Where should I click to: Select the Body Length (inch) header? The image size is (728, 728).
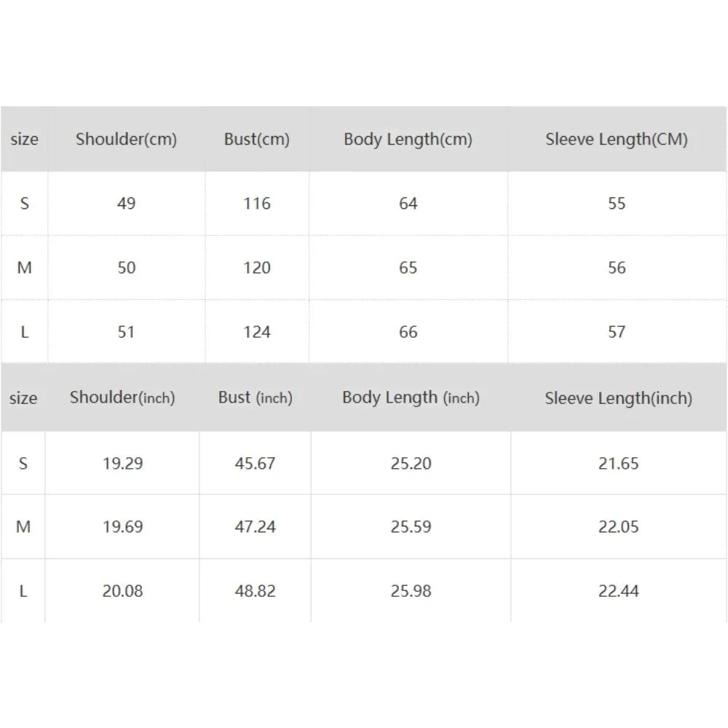(411, 397)
